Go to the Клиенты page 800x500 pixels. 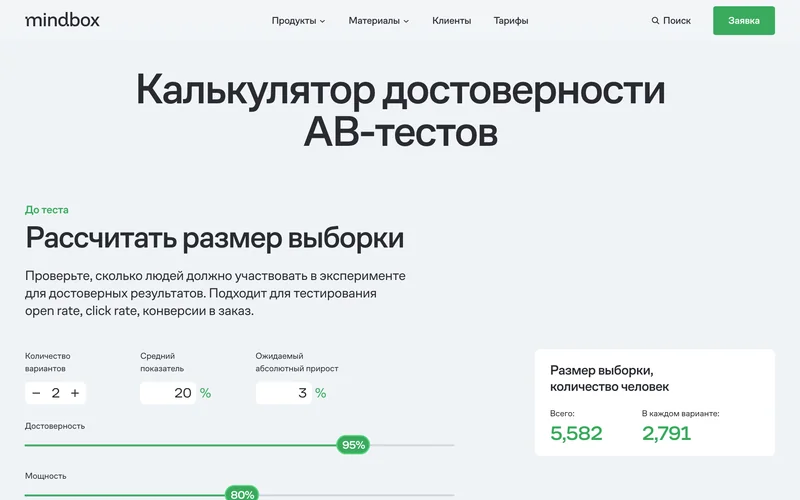452,21
